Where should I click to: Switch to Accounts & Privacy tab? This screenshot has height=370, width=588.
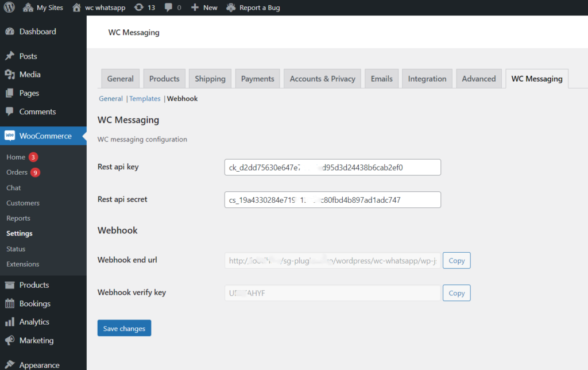click(322, 78)
